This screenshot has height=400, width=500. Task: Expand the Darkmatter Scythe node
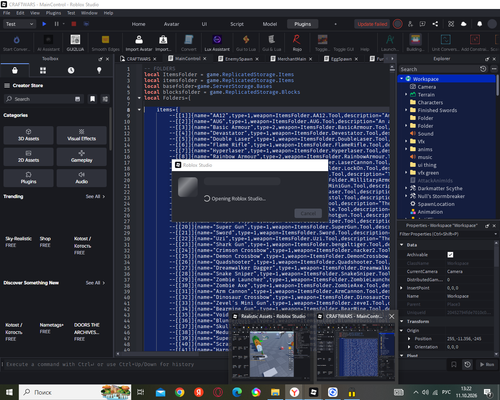pyautogui.click(x=406, y=188)
